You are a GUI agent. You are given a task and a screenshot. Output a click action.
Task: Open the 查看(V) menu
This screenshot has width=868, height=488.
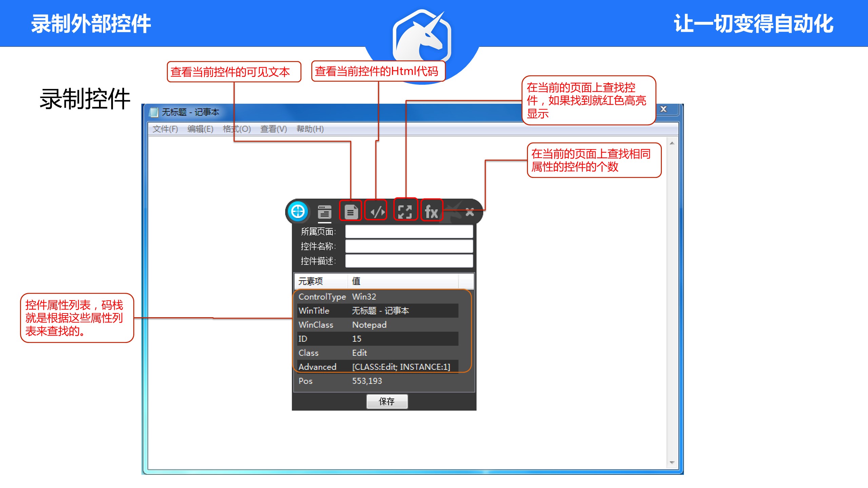click(x=273, y=129)
